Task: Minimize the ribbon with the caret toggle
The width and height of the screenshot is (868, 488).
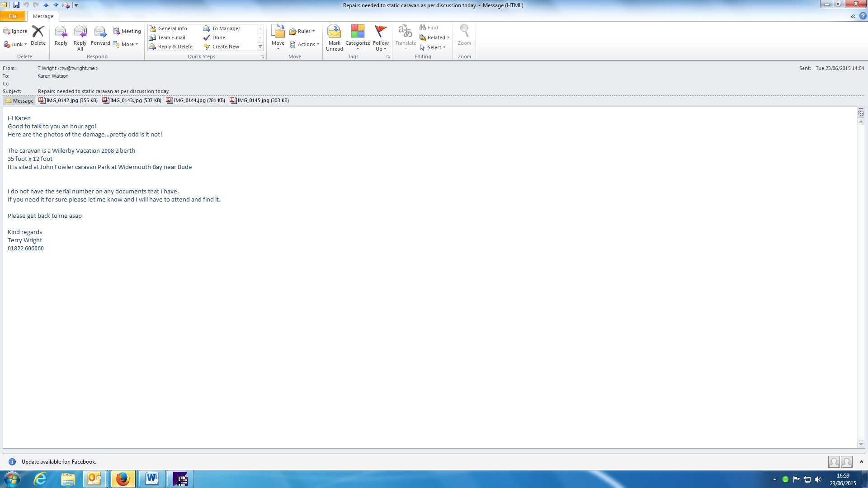Action: coord(853,16)
